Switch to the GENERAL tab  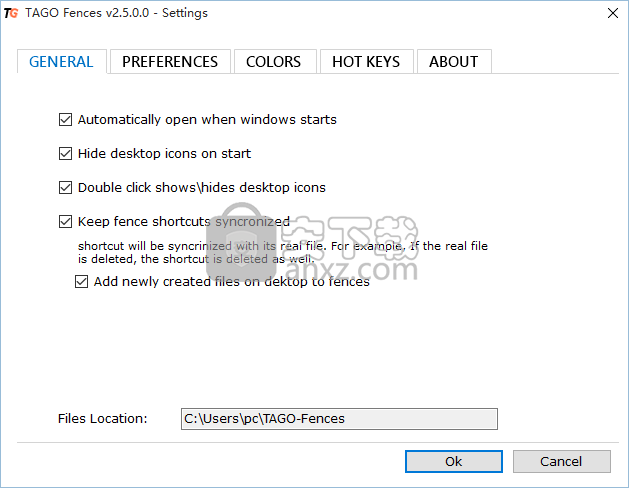61,62
